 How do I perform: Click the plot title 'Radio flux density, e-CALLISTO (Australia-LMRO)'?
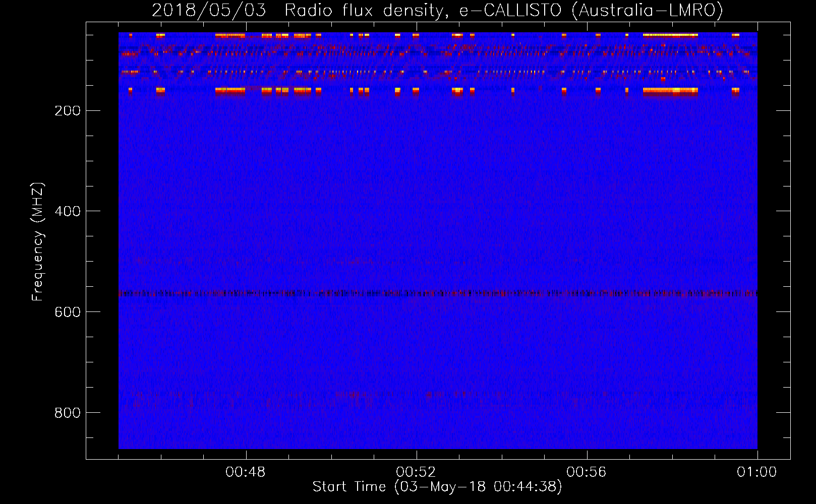point(504,10)
